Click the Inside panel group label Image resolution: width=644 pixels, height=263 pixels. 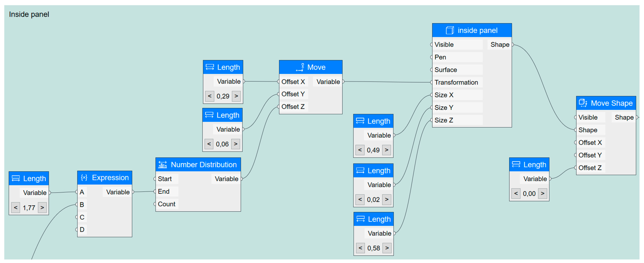coord(29,14)
